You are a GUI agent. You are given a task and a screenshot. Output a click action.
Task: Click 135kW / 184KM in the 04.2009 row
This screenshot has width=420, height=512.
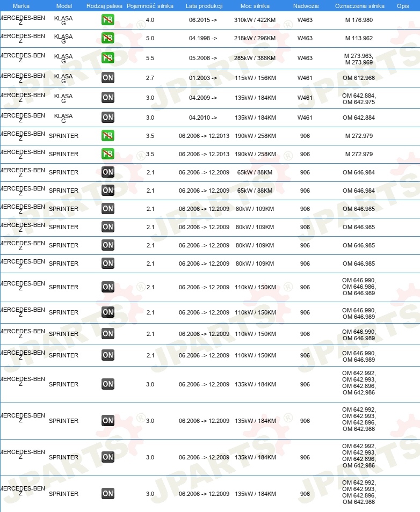tap(255, 98)
